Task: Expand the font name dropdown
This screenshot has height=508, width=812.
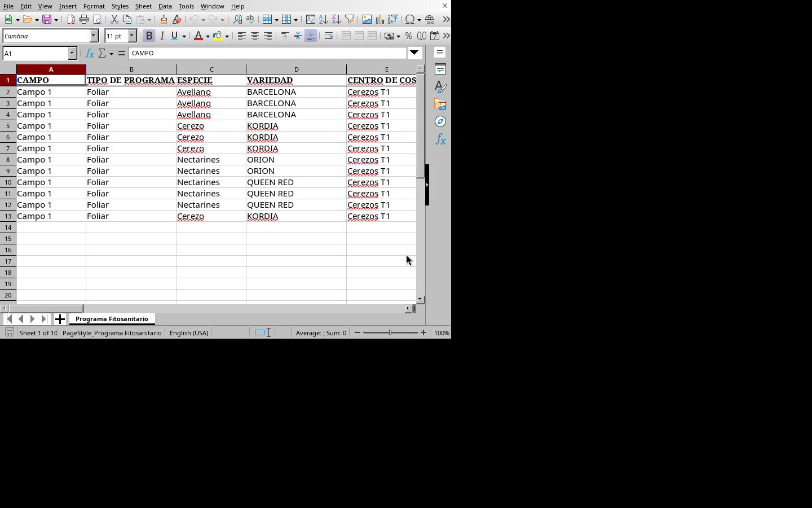Action: (94, 36)
